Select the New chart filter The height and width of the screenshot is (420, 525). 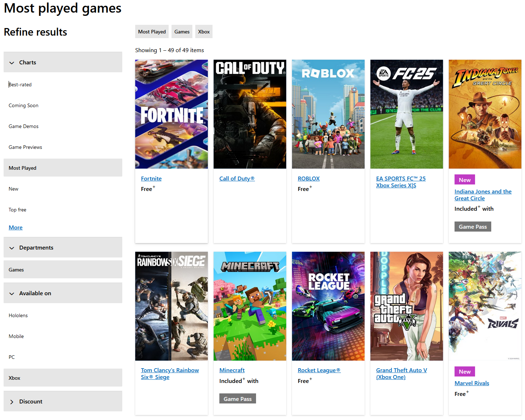[13, 189]
